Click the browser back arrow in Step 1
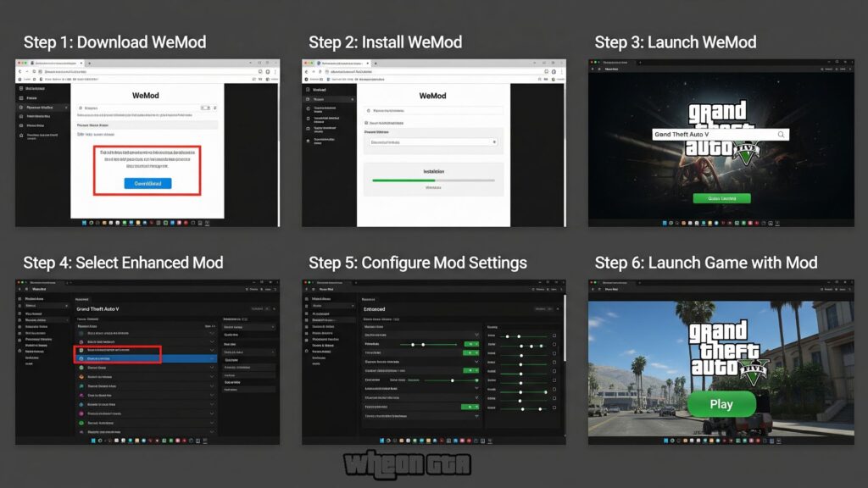 click(x=21, y=73)
